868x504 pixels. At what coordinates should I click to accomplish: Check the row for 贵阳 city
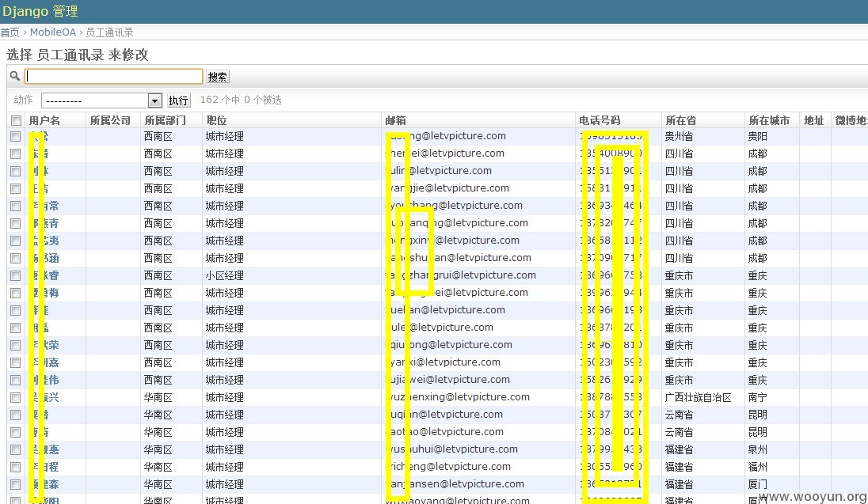click(x=16, y=137)
